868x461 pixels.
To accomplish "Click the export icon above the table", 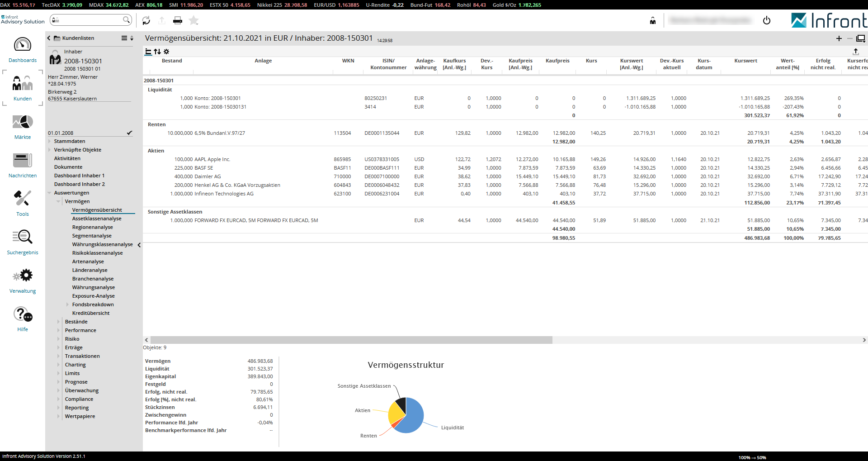I will click(x=855, y=52).
